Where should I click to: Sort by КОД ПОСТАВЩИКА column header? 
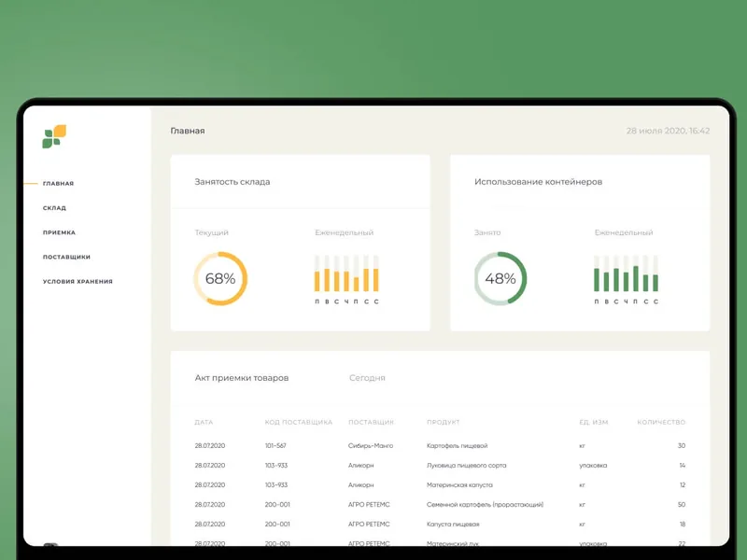[x=299, y=423]
